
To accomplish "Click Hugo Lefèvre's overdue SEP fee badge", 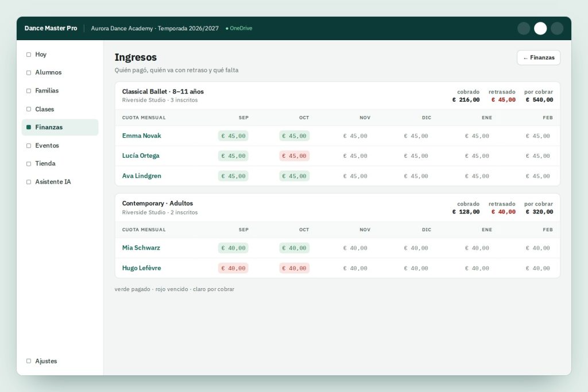I will coord(233,269).
